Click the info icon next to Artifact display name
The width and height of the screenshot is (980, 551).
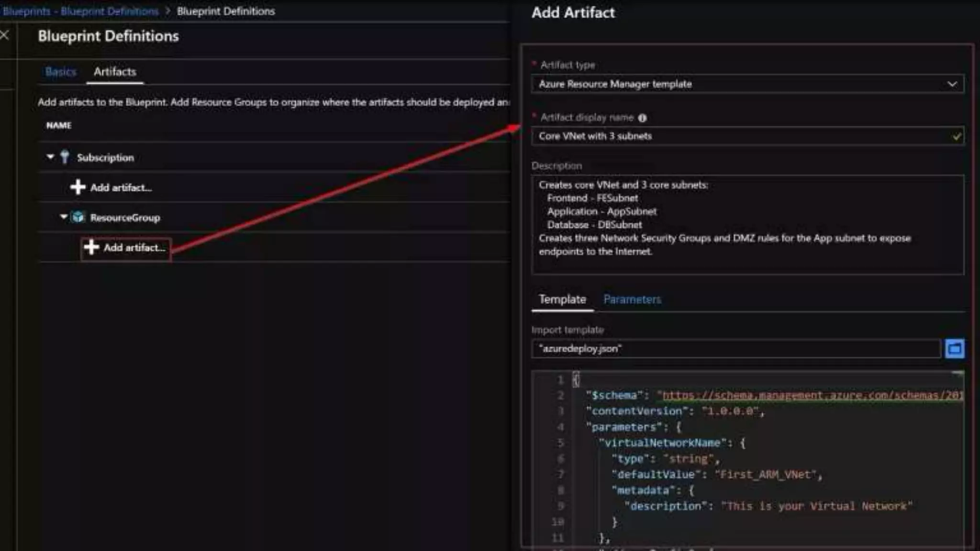pos(642,118)
